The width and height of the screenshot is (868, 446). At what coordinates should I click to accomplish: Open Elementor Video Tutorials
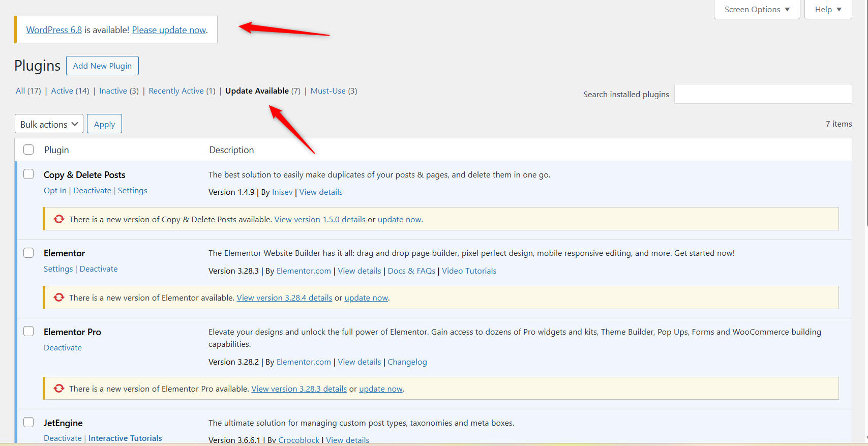(x=469, y=271)
